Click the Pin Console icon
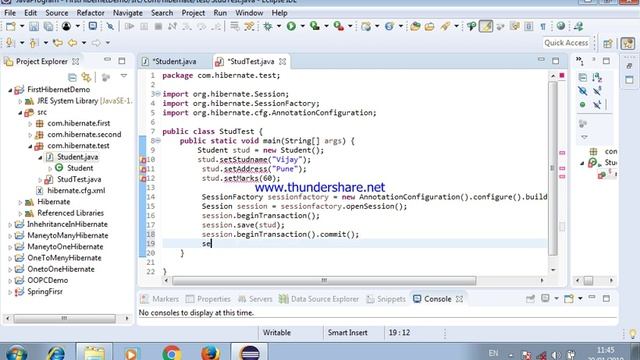The image size is (640, 360). pos(530,299)
